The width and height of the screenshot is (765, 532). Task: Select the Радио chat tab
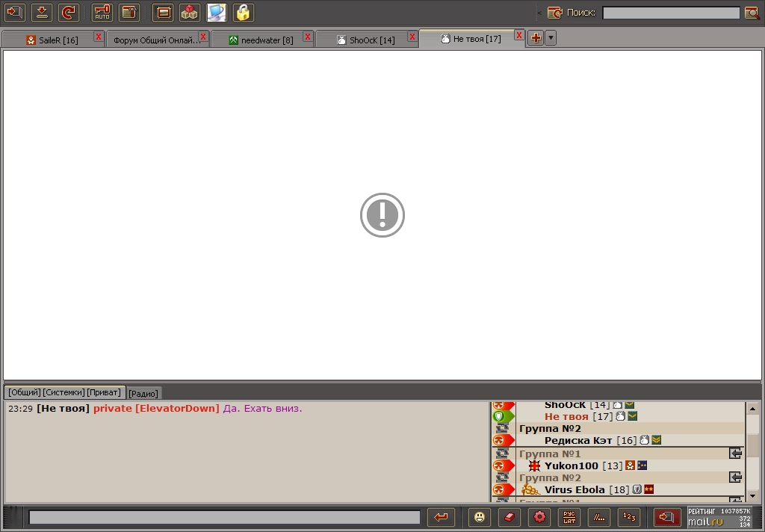pyautogui.click(x=143, y=393)
